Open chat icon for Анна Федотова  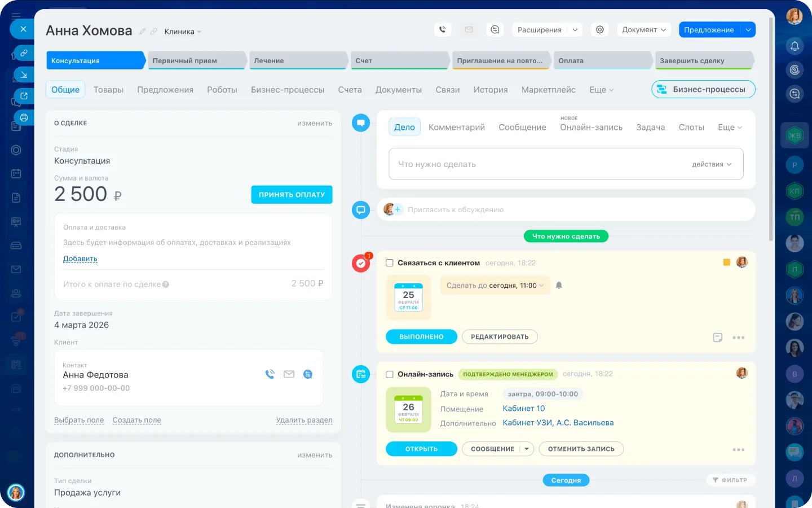coord(308,374)
